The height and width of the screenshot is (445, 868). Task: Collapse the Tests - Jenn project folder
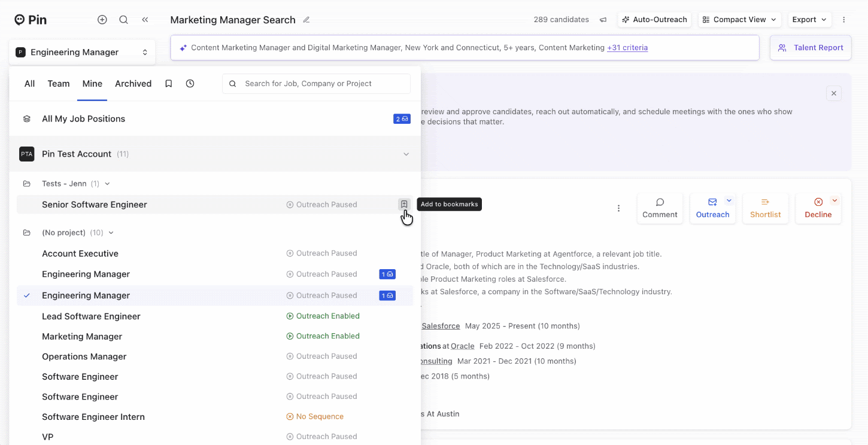click(x=107, y=184)
